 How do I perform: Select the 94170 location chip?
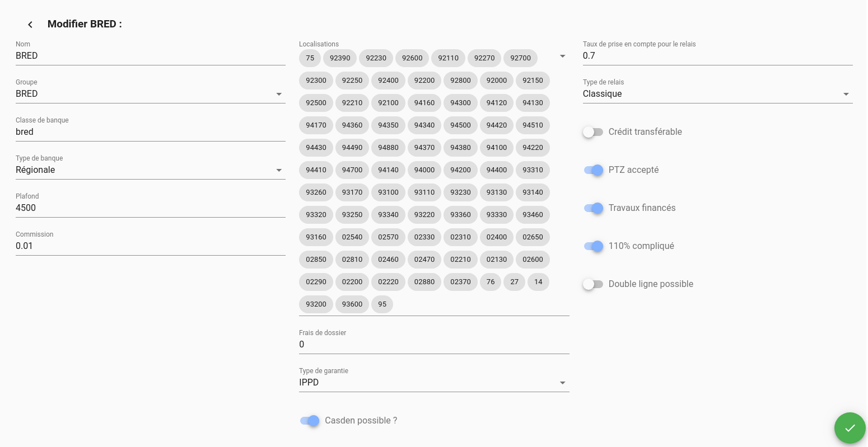[316, 125]
